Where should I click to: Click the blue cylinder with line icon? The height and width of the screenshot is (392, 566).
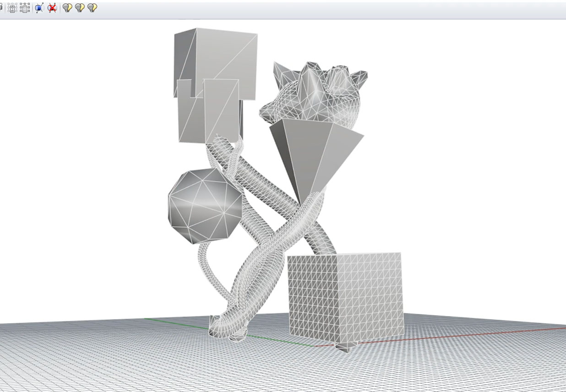pyautogui.click(x=39, y=8)
